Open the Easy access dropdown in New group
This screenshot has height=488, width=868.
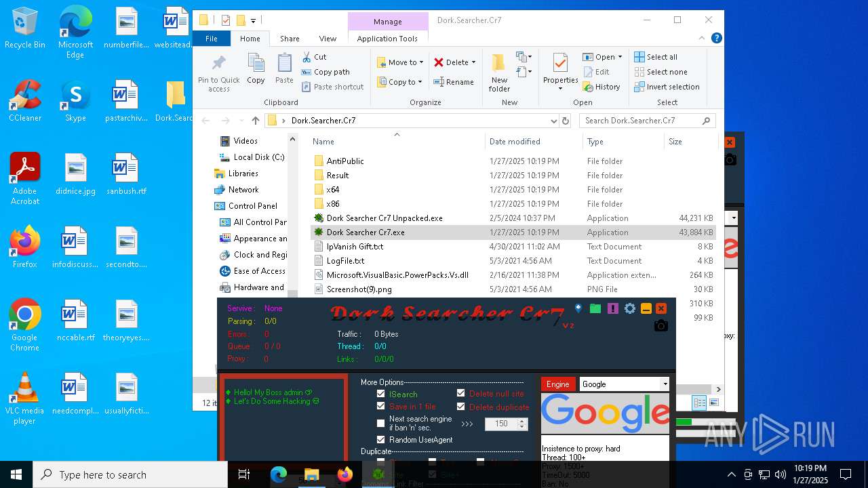[523, 71]
